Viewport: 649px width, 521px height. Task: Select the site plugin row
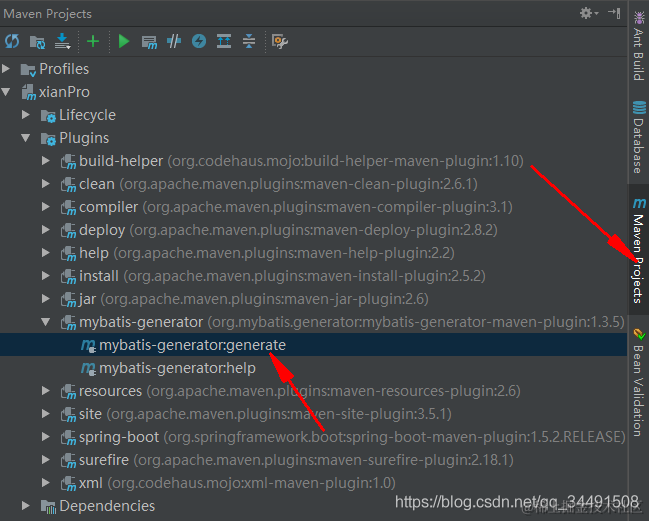pyautogui.click(x=313, y=414)
